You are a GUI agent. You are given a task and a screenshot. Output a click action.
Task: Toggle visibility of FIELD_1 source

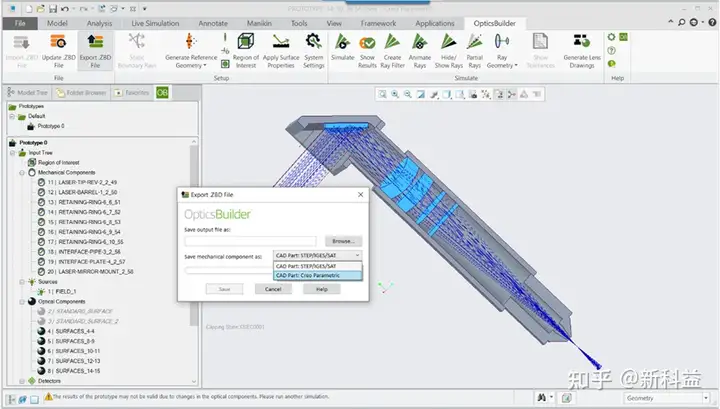(41, 291)
